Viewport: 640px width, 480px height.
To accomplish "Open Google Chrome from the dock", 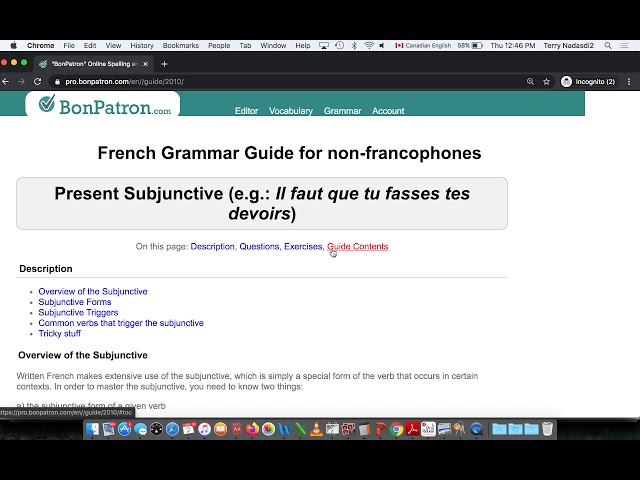I will click(396, 429).
